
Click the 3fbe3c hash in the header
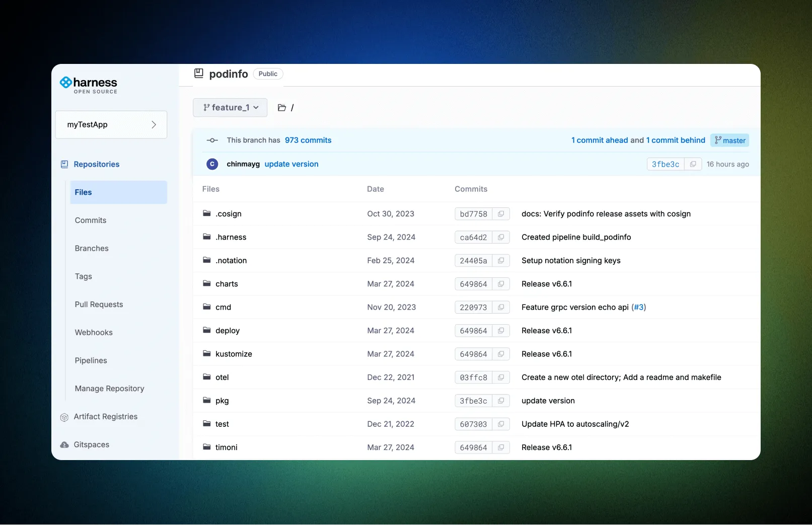[x=666, y=164]
